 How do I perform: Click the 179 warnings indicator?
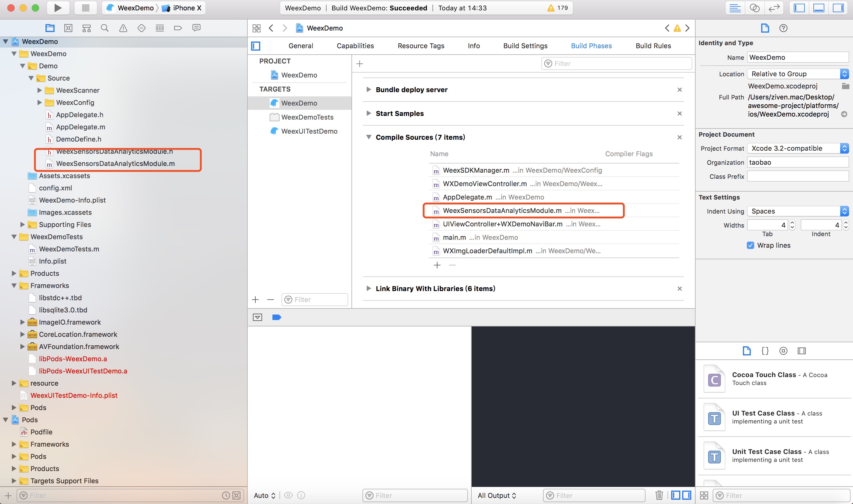pos(558,8)
